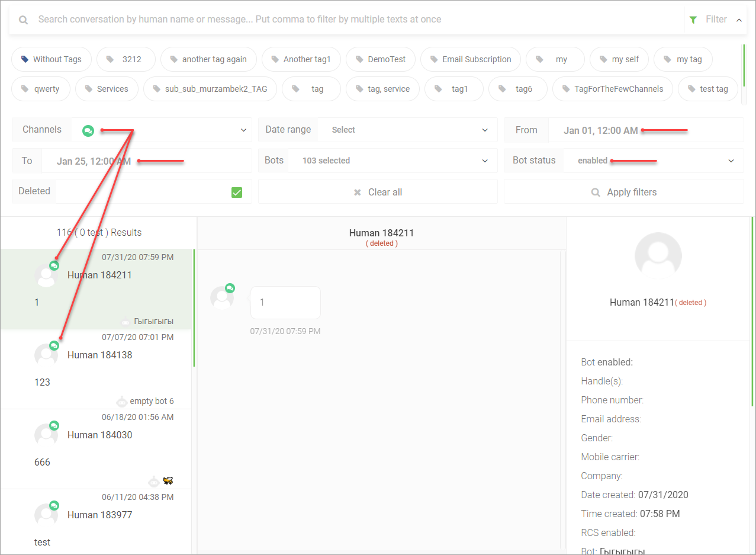Image resolution: width=756 pixels, height=555 pixels.
Task: Select the DemoTest tag chip
Action: (x=381, y=59)
